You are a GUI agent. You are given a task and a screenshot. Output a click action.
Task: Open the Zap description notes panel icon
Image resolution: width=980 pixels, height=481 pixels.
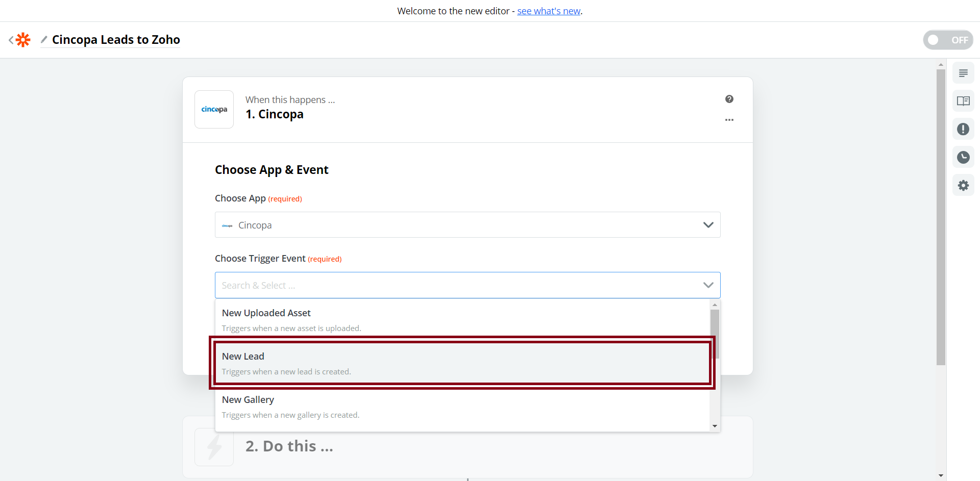[x=963, y=73]
